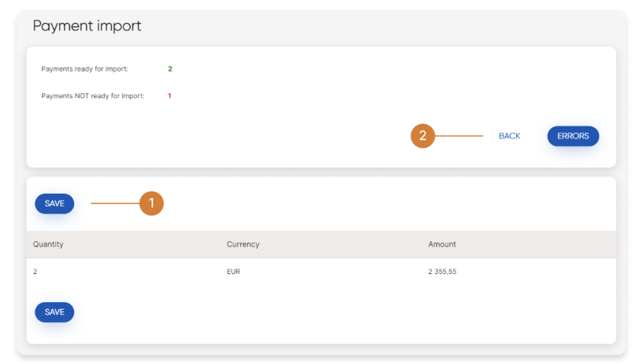Click the Amount column header

point(442,244)
